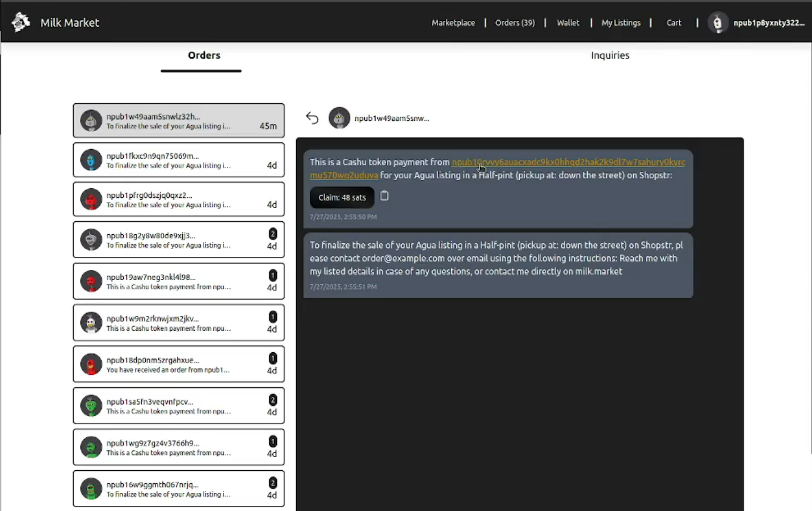This screenshot has height=511, width=812.
Task: Go to Orders (39) in top navigation
Action: [515, 23]
